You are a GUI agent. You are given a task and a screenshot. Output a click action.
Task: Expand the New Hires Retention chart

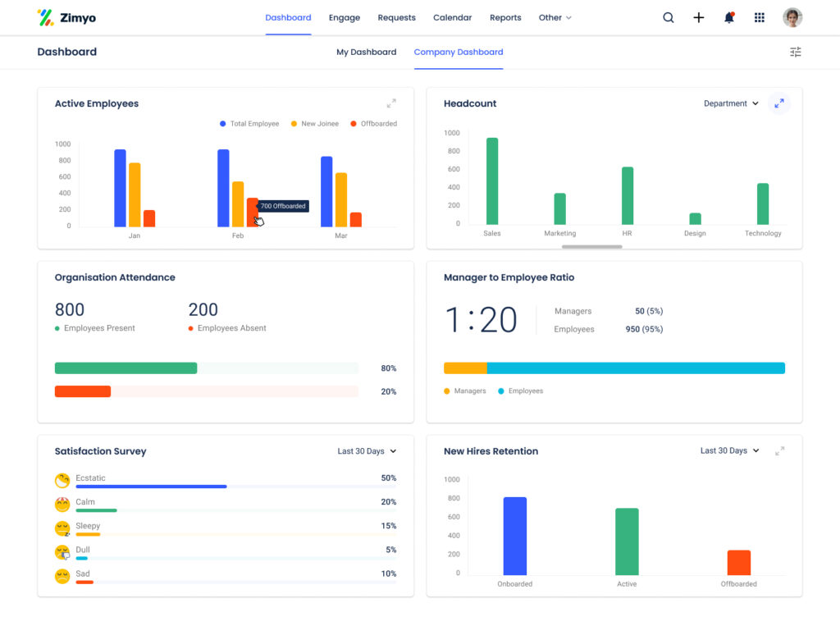pos(779,451)
